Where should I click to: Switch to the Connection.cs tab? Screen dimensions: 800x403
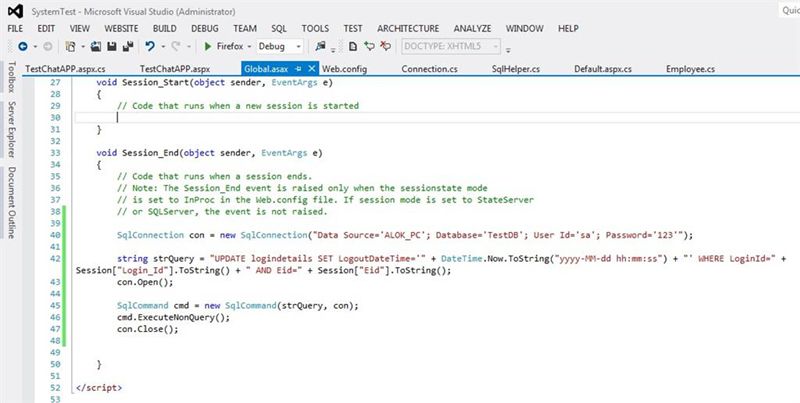(x=430, y=69)
